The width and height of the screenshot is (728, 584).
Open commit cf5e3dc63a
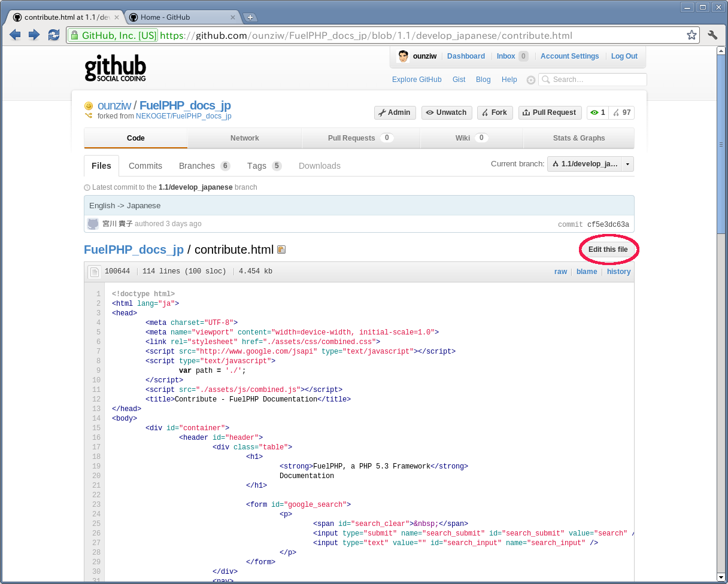point(608,224)
